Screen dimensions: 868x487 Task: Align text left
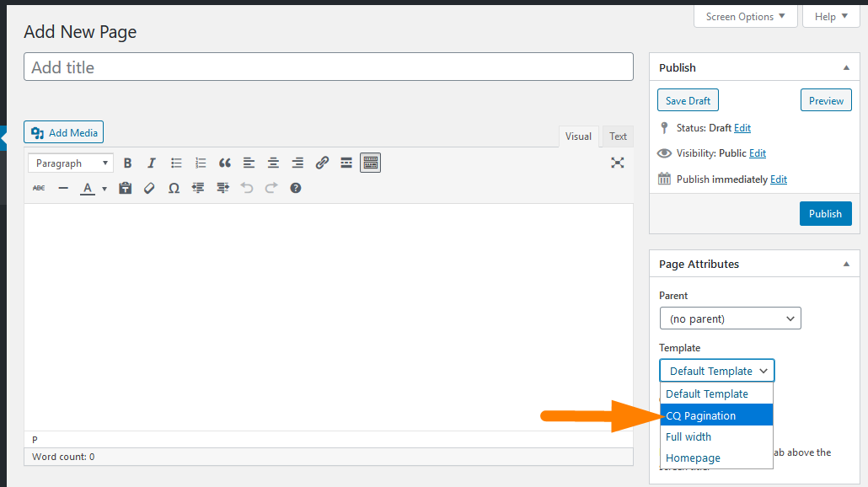[x=249, y=163]
